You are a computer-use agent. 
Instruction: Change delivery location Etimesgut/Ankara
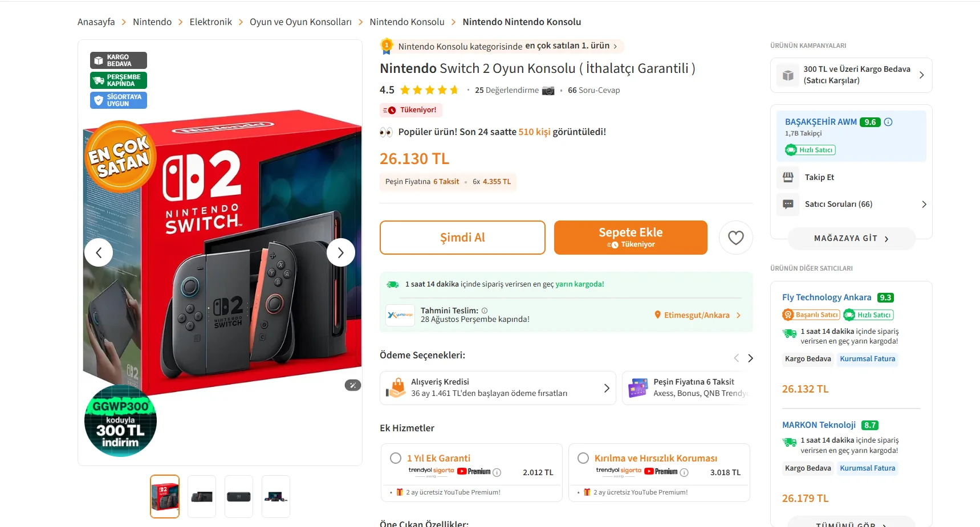pos(697,315)
